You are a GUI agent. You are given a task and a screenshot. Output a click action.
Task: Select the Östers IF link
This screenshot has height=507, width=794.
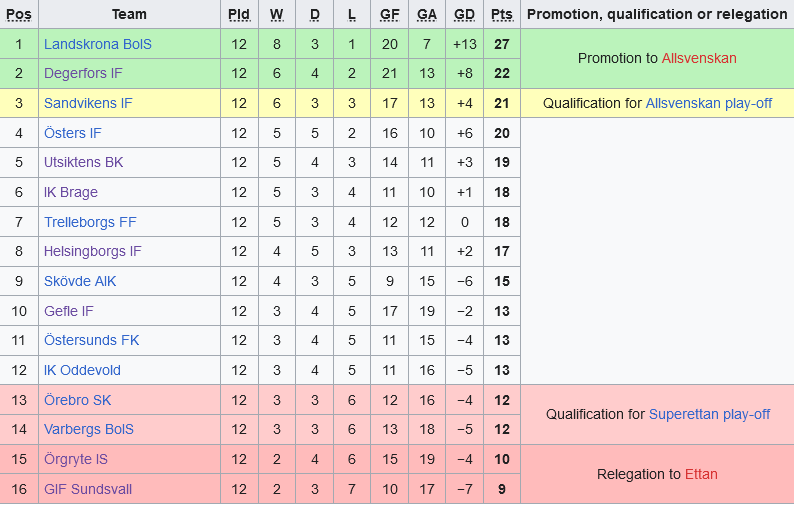73,133
